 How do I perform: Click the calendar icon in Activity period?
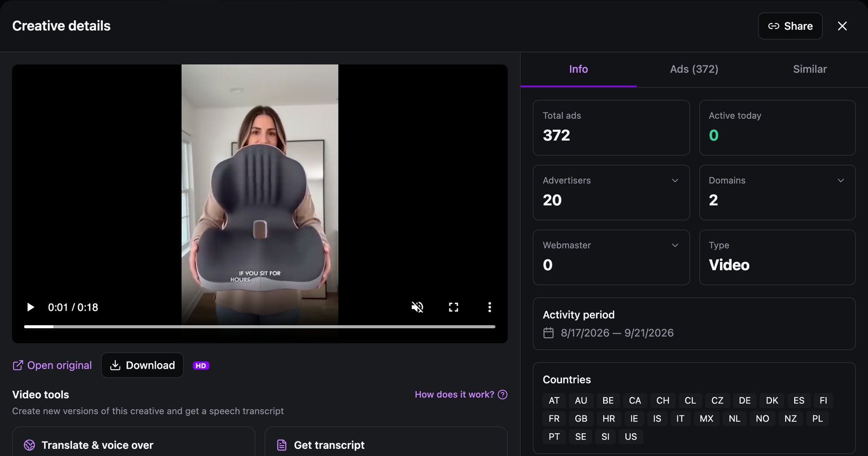coord(548,333)
